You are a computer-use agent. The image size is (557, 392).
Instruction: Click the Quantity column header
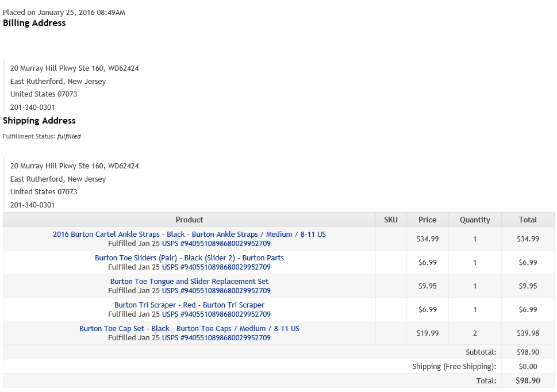click(x=475, y=220)
